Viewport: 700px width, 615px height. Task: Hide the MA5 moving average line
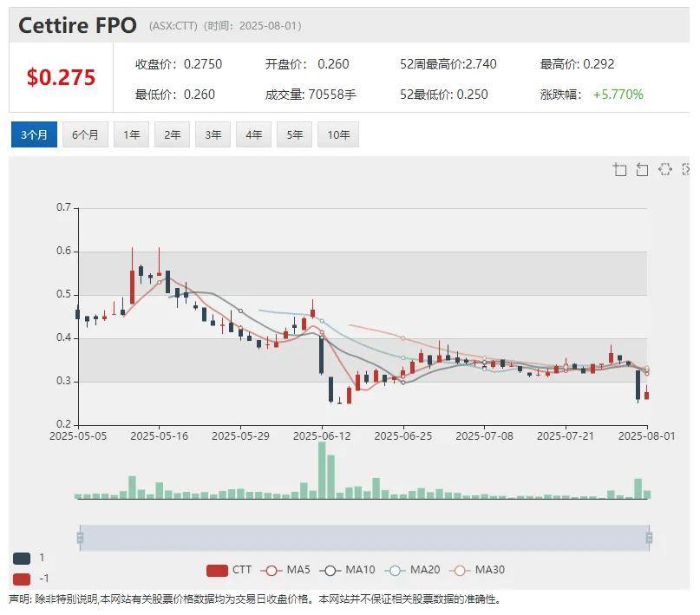click(x=286, y=570)
